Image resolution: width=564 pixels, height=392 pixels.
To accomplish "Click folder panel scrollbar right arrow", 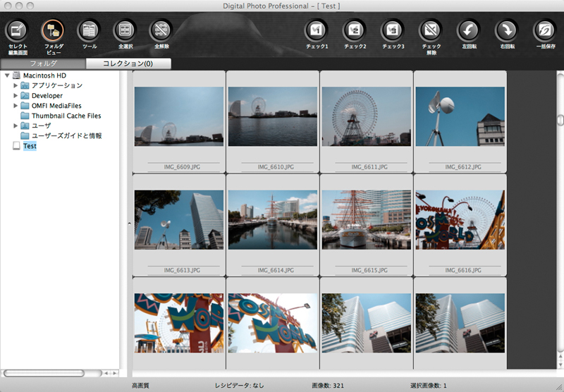I will click(115, 373).
